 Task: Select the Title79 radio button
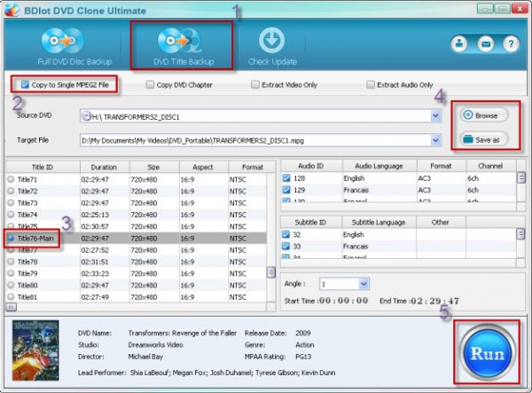(x=11, y=273)
